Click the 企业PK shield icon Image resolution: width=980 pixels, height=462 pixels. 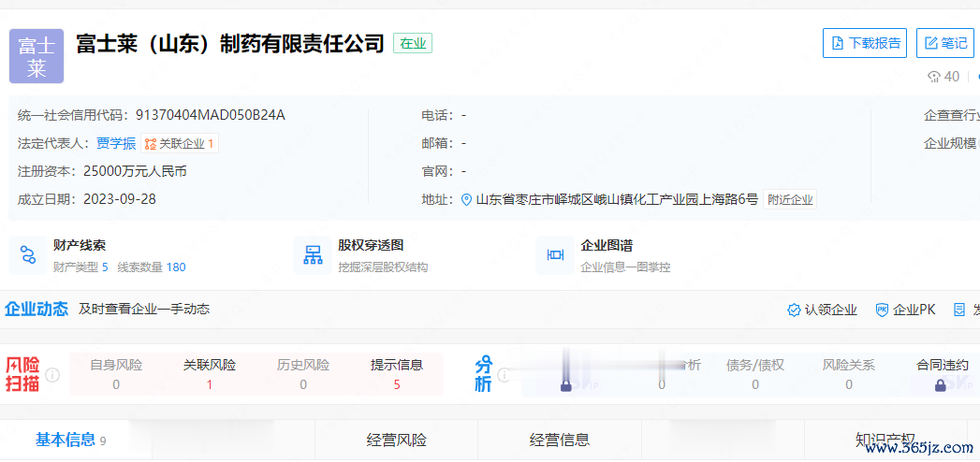[x=882, y=310]
